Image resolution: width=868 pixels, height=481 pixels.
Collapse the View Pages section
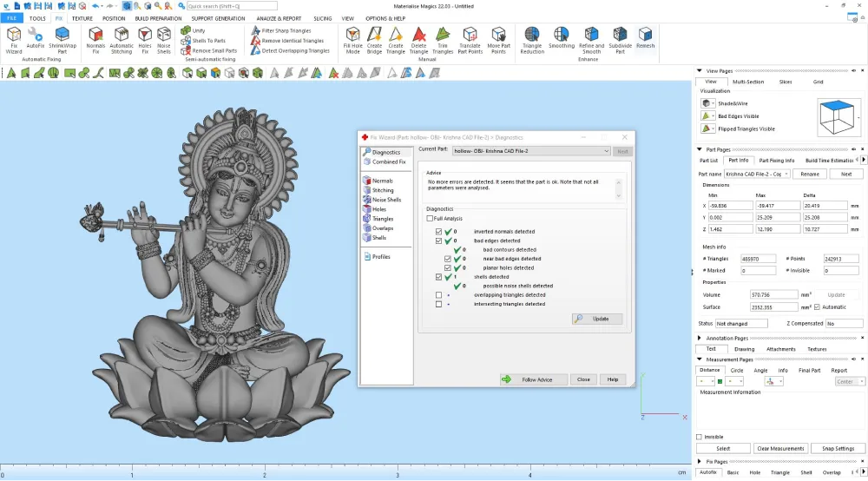click(x=700, y=71)
